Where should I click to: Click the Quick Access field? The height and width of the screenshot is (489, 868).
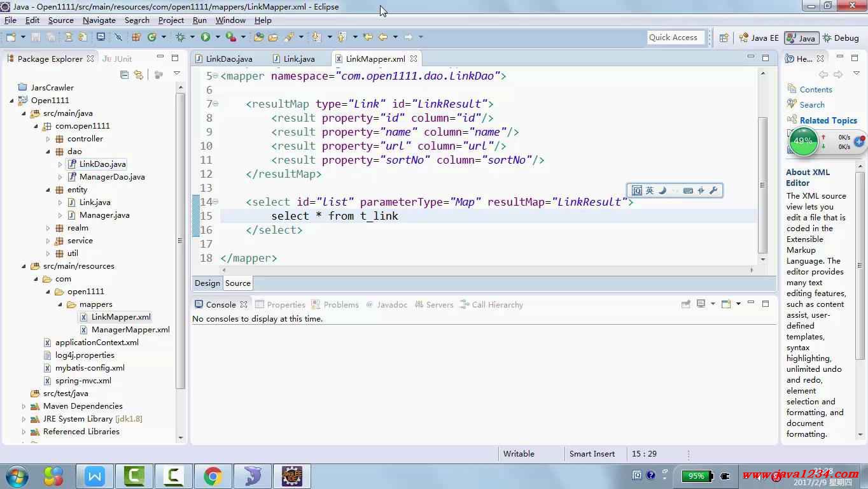(676, 38)
